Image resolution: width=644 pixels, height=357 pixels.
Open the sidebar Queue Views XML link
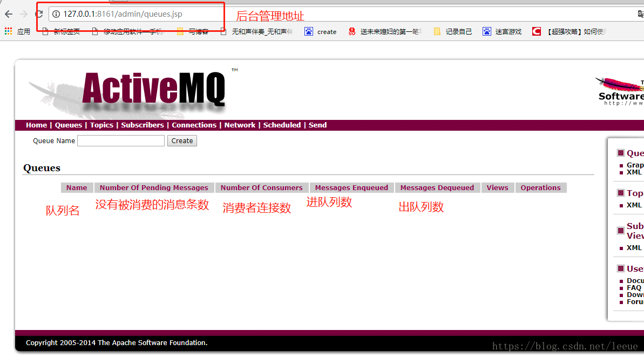tap(634, 172)
